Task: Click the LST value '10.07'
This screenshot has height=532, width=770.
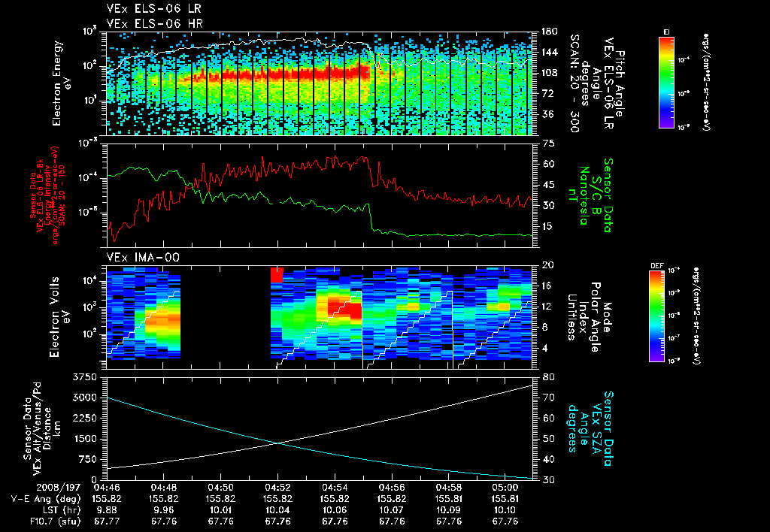Action: pyautogui.click(x=391, y=510)
